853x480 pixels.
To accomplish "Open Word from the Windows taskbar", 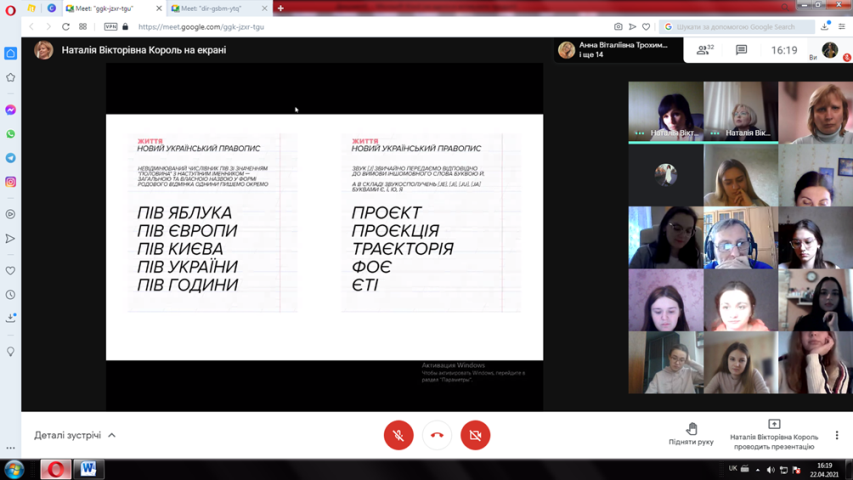I will click(x=88, y=469).
